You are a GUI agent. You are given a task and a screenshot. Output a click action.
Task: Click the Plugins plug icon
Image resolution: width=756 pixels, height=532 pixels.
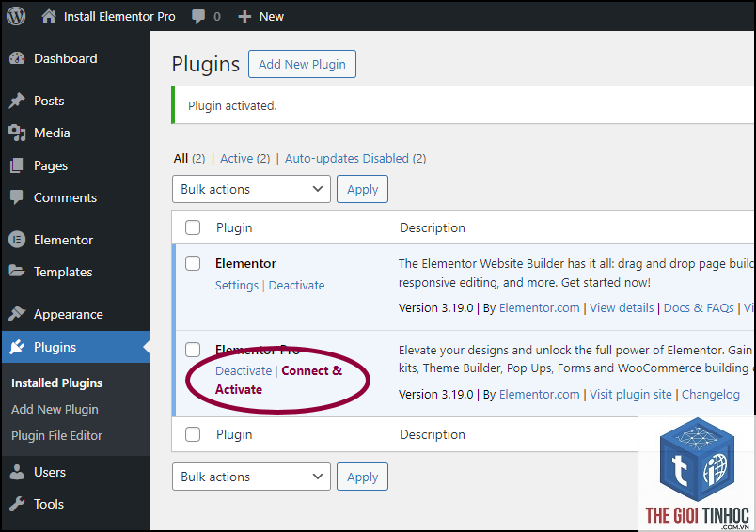(x=17, y=347)
